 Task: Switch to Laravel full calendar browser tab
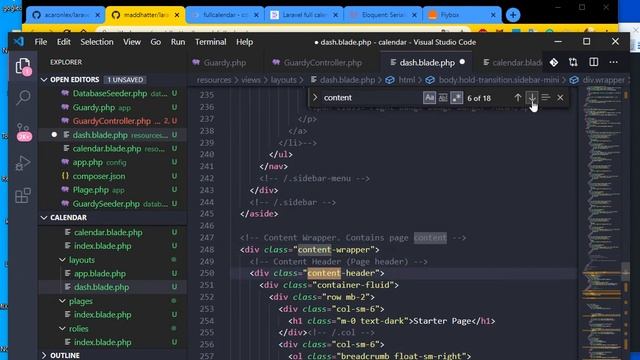tap(304, 15)
